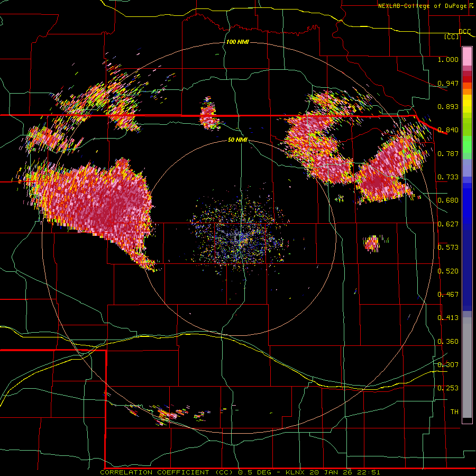Click the TH threshold label

coord(454,412)
